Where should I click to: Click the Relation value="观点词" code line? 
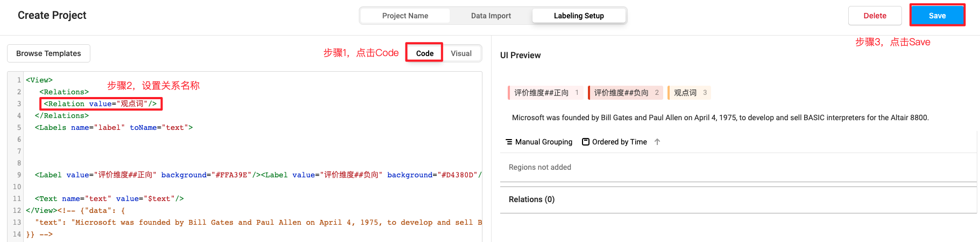point(101,103)
